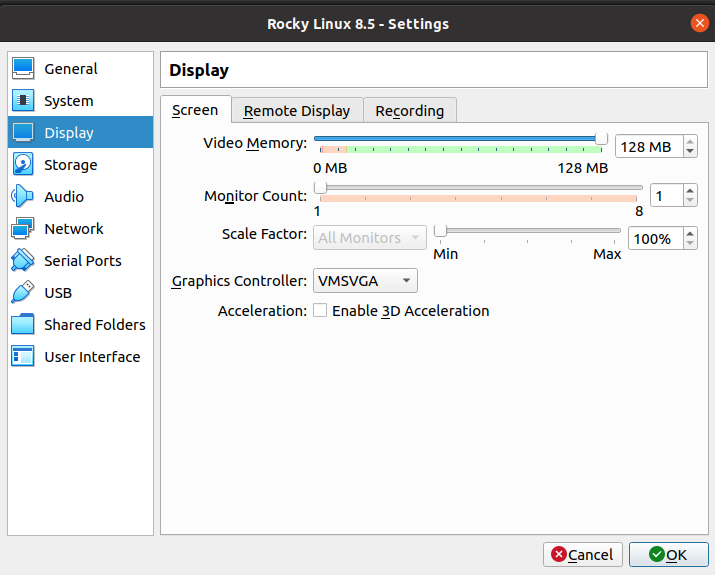
Task: Click the General settings icon
Action: click(23, 69)
